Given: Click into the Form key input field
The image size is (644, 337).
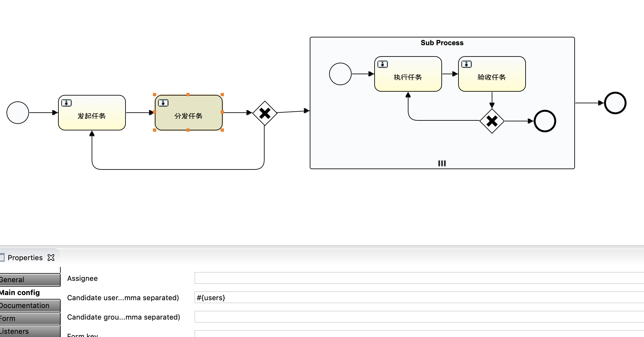Looking at the screenshot, I should (x=419, y=334).
